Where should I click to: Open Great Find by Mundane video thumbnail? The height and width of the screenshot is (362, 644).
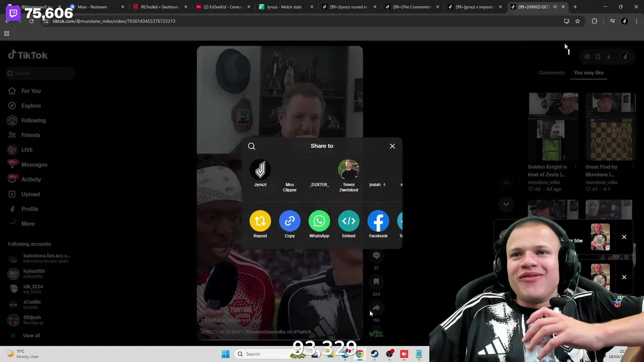coord(610,127)
